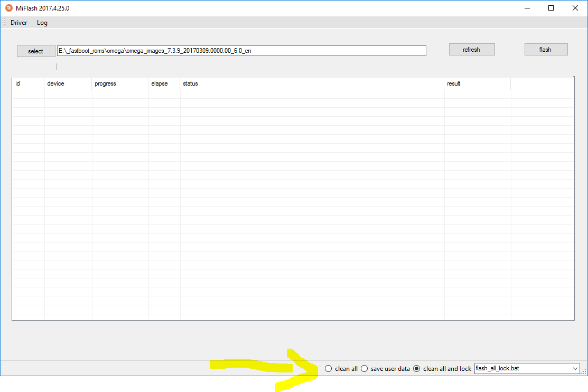Viewport: 588px width, 392px height.
Task: Click the refresh button
Action: click(472, 50)
